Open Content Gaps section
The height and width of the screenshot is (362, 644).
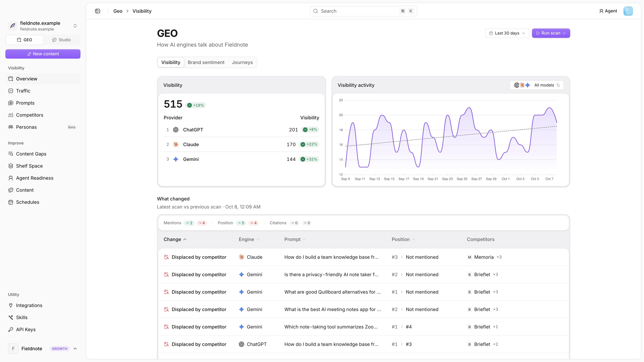click(43, 154)
